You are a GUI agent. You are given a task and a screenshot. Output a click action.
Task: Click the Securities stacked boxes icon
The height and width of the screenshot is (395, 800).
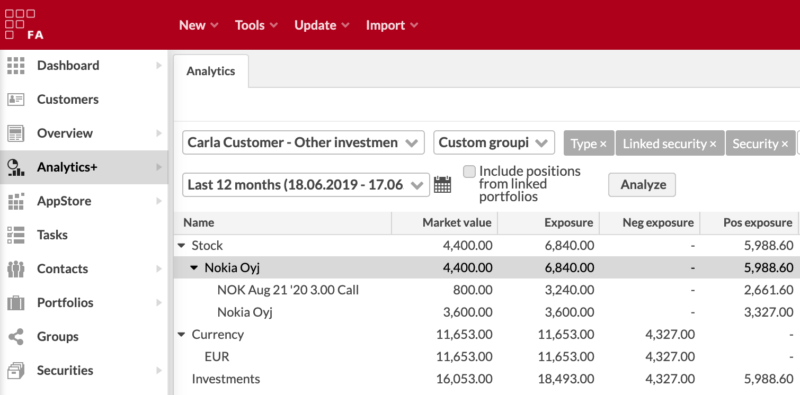click(x=16, y=371)
